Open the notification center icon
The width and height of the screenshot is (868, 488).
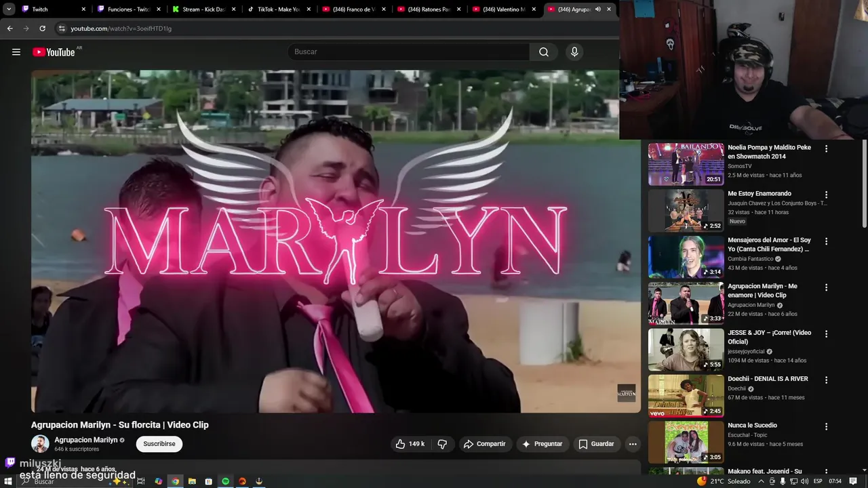pyautogui.click(x=853, y=481)
